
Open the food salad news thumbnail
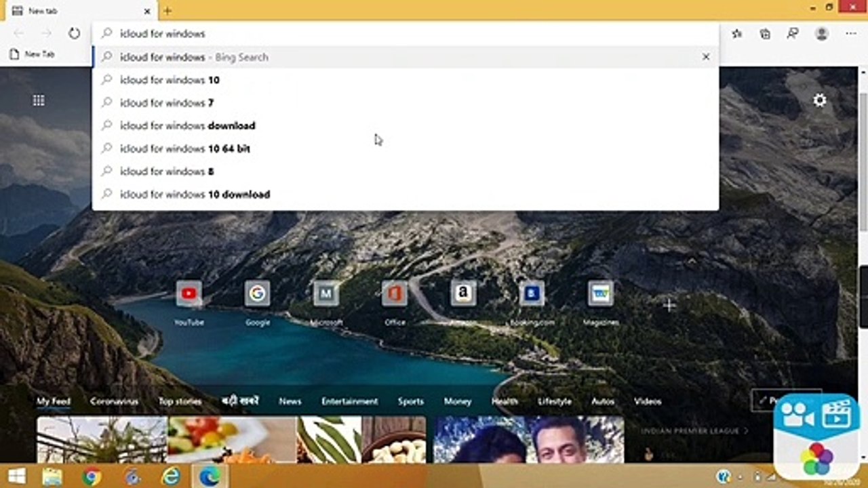click(231, 440)
